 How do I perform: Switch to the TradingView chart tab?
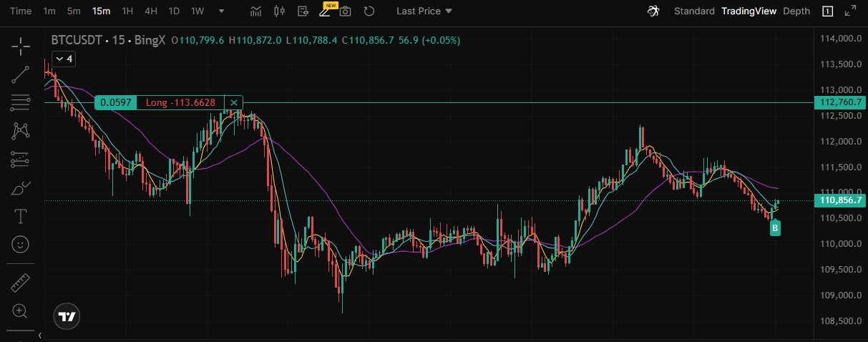tap(748, 11)
